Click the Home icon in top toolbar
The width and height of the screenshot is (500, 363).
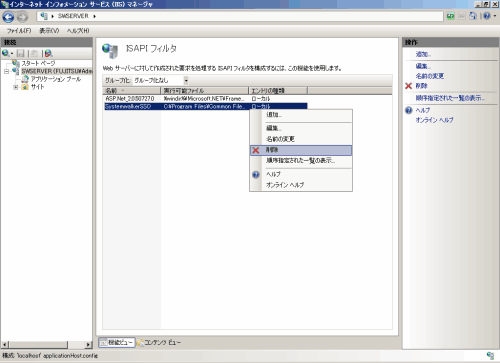point(473,16)
